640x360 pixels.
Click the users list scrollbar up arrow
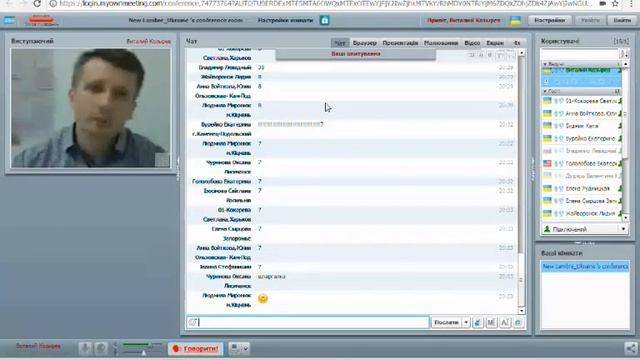click(x=625, y=64)
